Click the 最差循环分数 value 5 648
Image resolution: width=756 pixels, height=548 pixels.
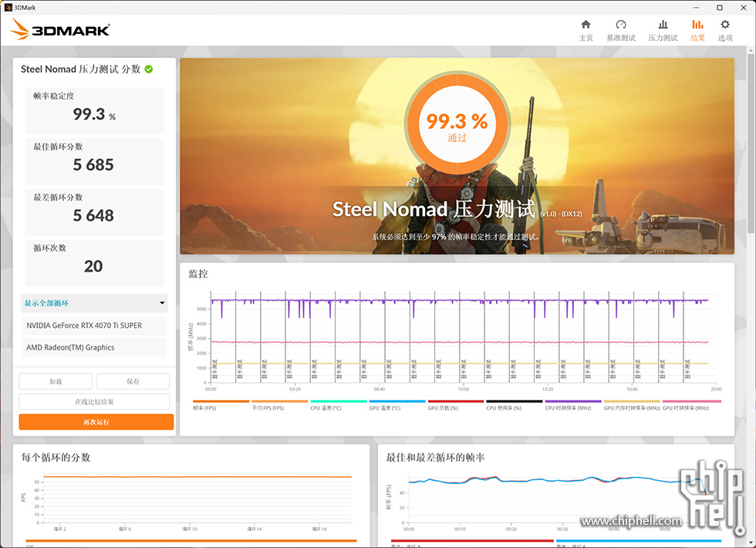pyautogui.click(x=93, y=215)
